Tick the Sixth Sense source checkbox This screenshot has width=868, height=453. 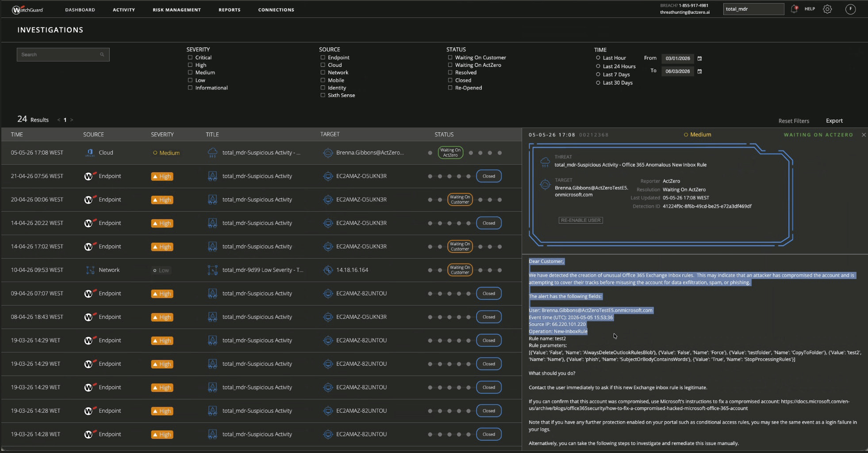pos(323,95)
